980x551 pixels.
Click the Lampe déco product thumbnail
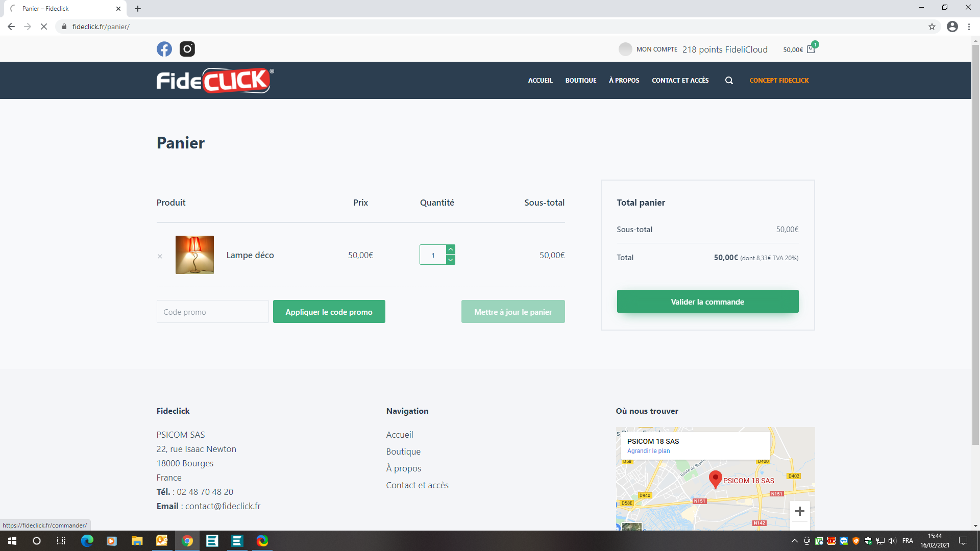(194, 255)
